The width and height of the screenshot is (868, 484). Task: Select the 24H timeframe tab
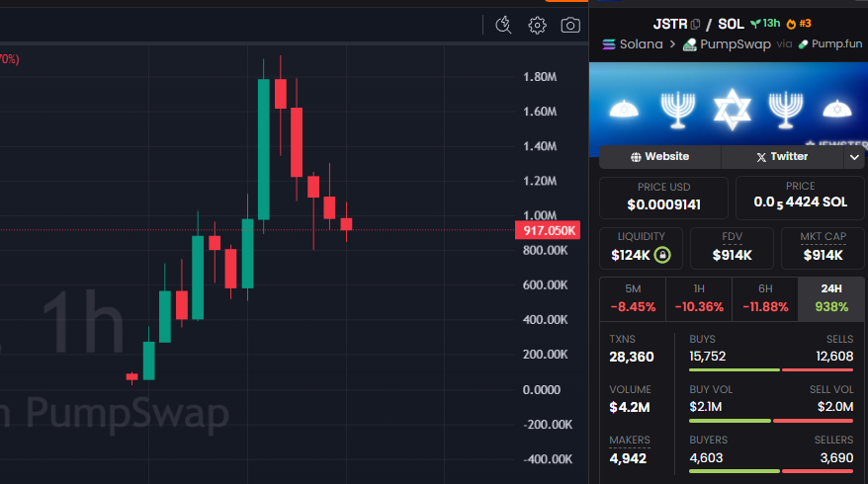[x=830, y=298]
